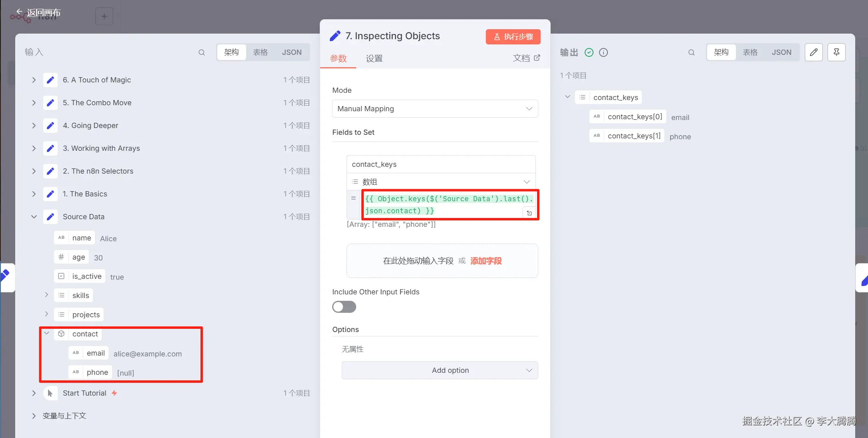Open expression editor expand icon

pyautogui.click(x=529, y=213)
